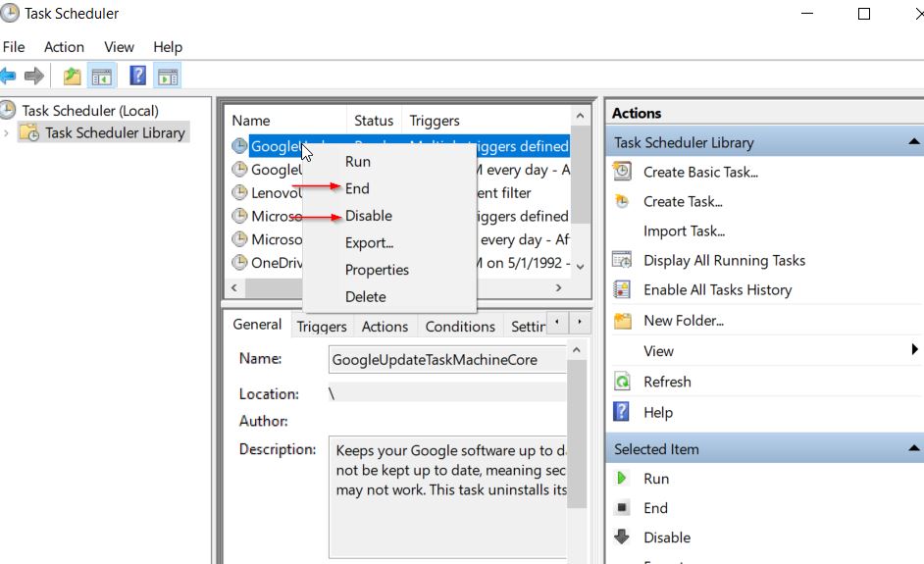Choose Delete from the context menu
This screenshot has width=924, height=564.
click(389, 297)
